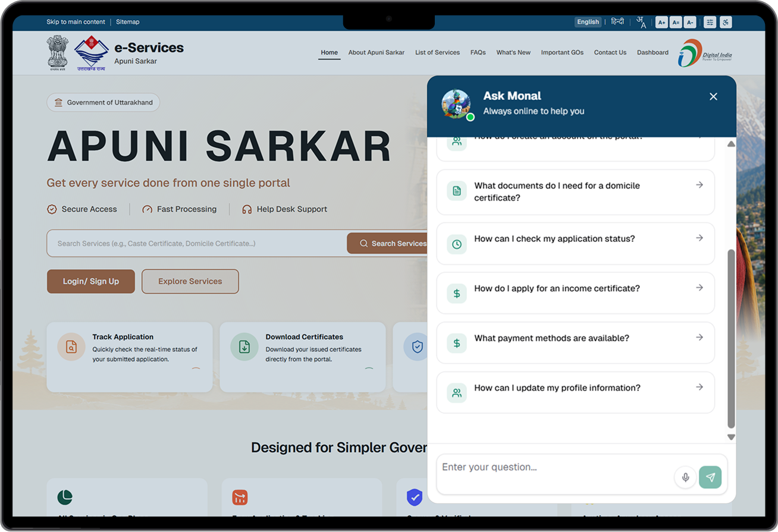Click the clock icon beside the application status question
The height and width of the screenshot is (532, 778).
click(x=457, y=244)
